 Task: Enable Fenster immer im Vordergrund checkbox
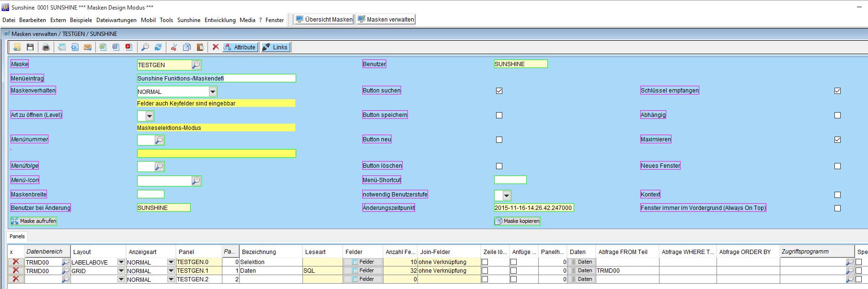pyautogui.click(x=837, y=208)
